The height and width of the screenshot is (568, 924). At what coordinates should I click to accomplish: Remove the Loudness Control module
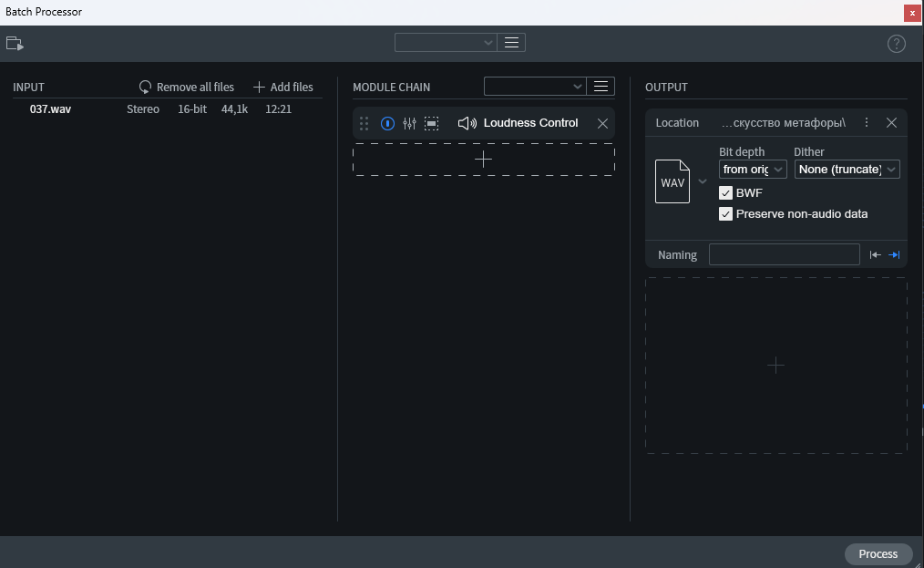602,123
